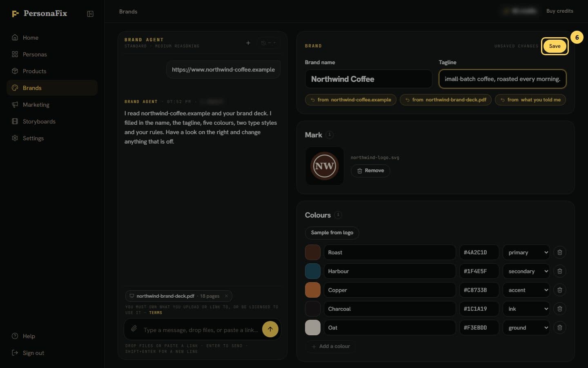This screenshot has height=368, width=588.
Task: Open the Harbour colour swatch
Action: coord(313,271)
